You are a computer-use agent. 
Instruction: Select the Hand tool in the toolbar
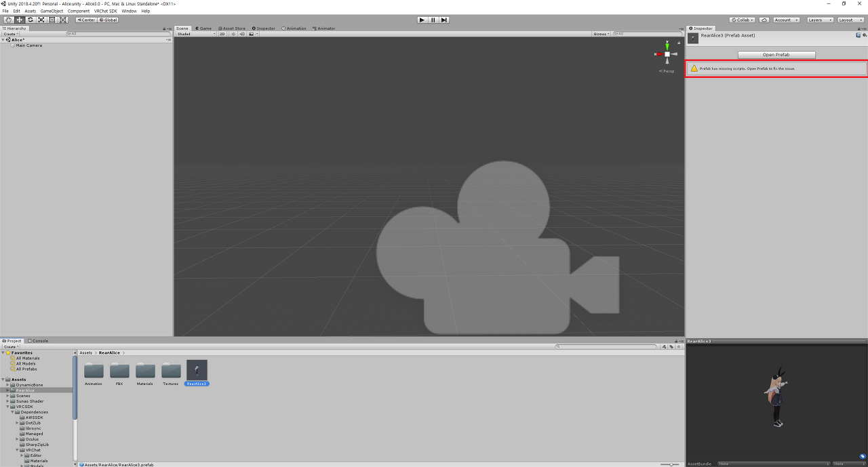tap(6, 19)
